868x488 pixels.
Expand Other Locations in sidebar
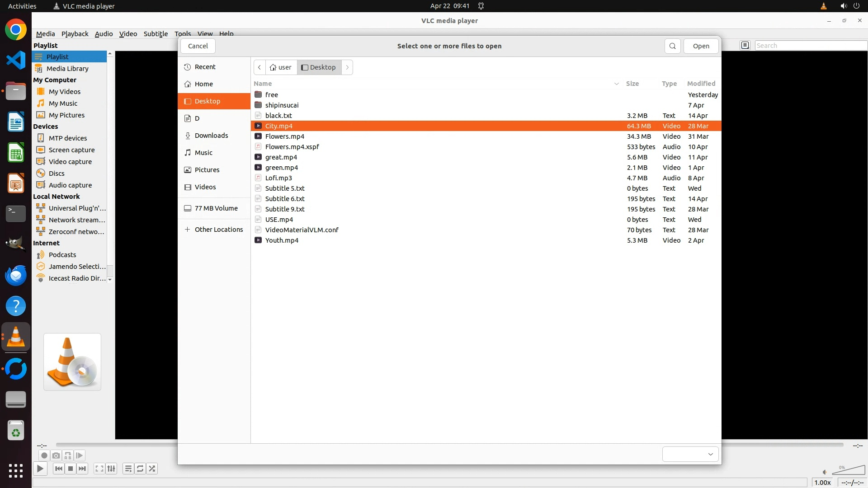coord(214,230)
